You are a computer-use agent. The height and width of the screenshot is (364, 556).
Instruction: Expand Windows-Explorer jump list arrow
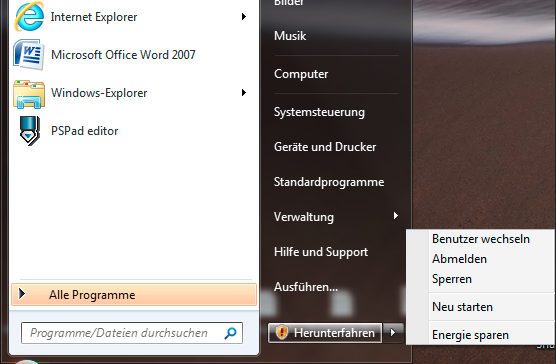(244, 93)
